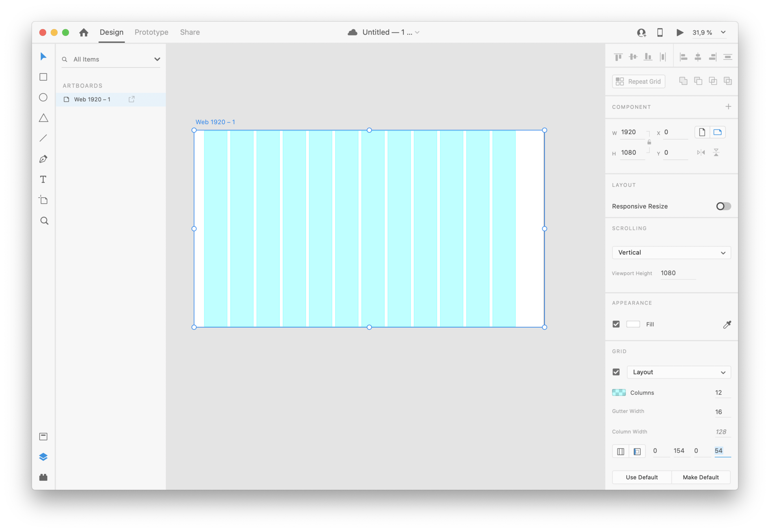The height and width of the screenshot is (532, 770).
Task: Click the Columns grid color swatch
Action: pyautogui.click(x=619, y=392)
